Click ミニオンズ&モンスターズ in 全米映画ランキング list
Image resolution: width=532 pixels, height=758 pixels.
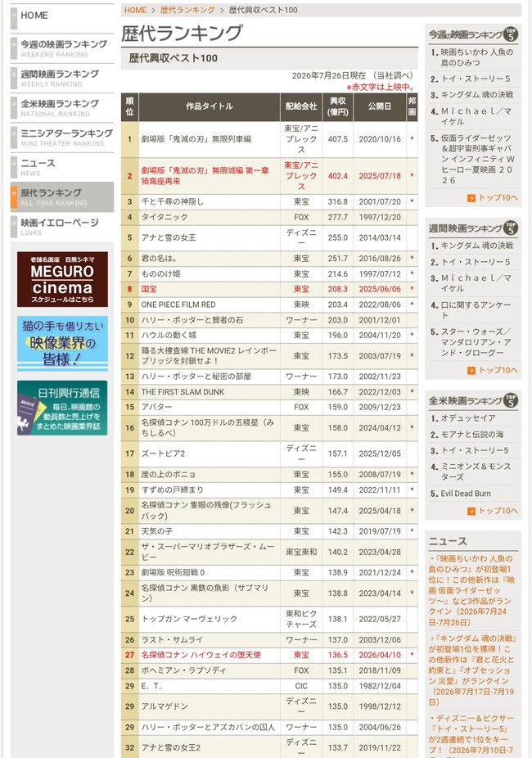476,471
